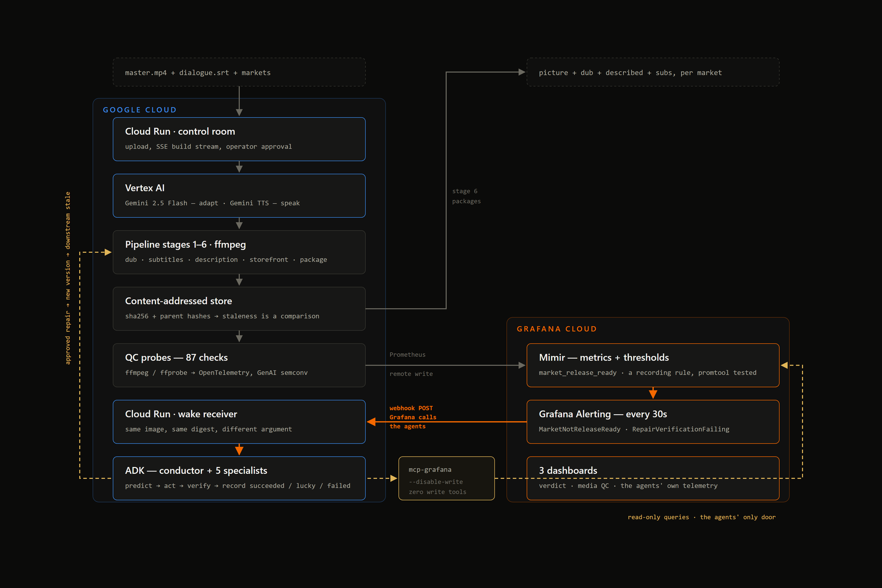Click the master.mp4 input box
This screenshot has height=588, width=882.
click(x=239, y=72)
